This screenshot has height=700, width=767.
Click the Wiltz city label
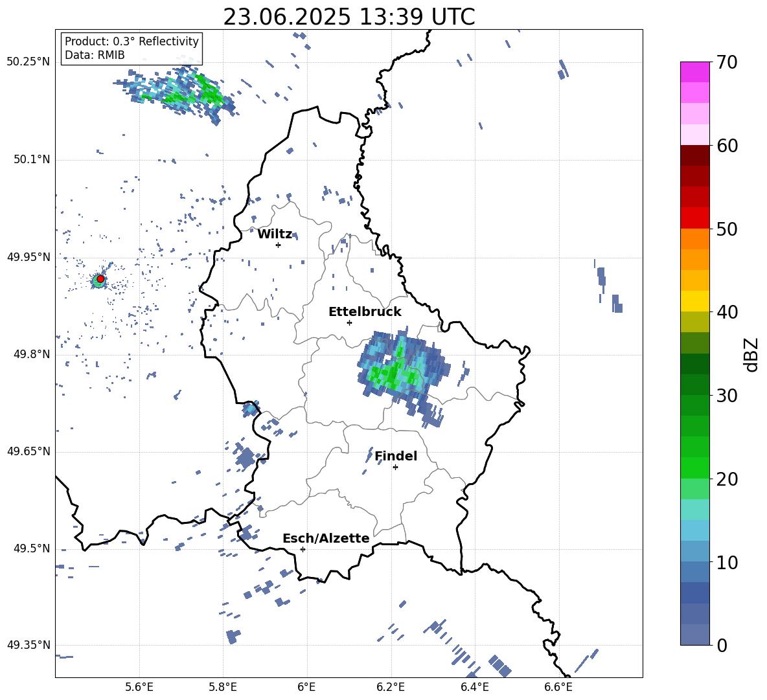click(x=275, y=234)
